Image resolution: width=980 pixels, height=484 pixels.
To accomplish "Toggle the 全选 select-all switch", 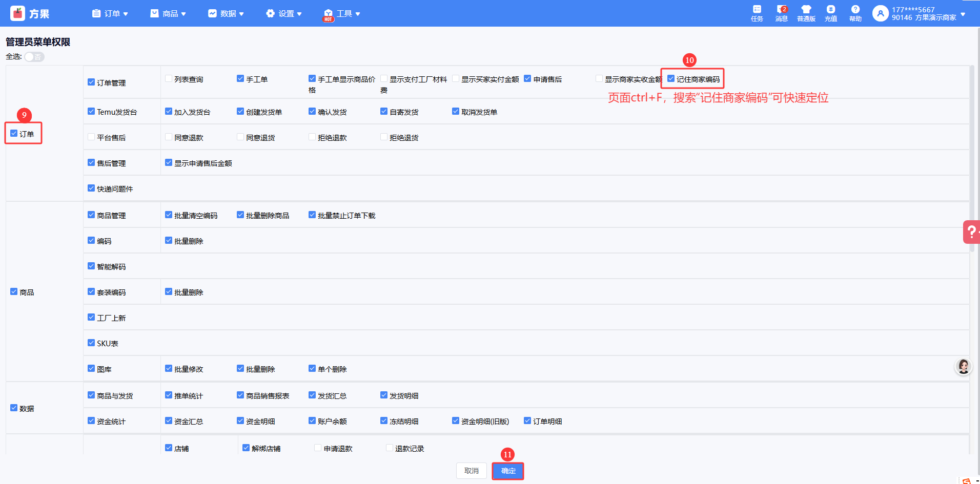I will tap(34, 57).
